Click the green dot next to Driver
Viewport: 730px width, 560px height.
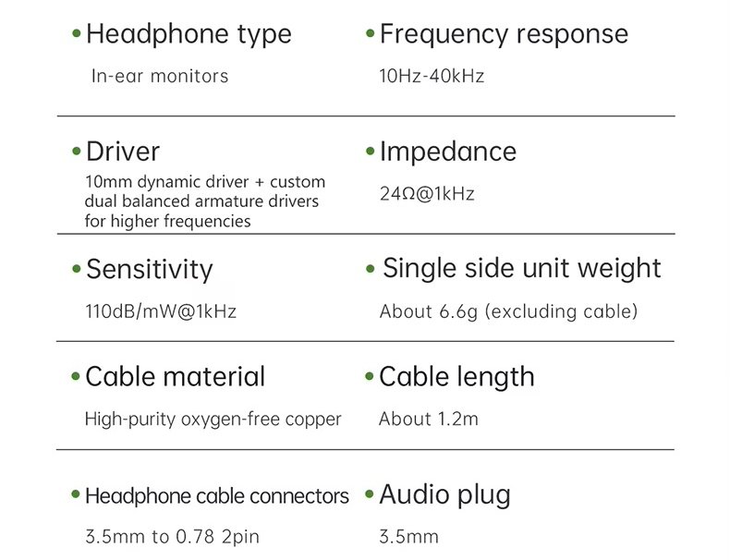(77, 152)
